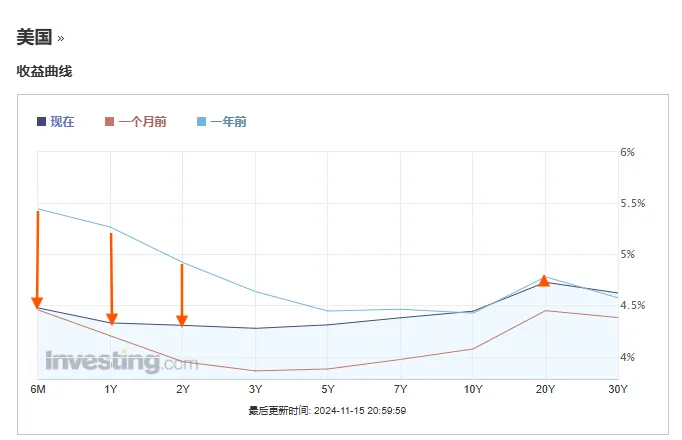This screenshot has height=440, width=682.
Task: Click the » chevron beside 美国
Action: [61, 39]
